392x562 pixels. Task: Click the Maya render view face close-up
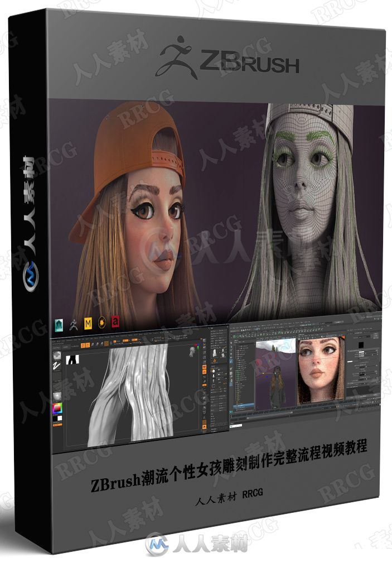point(321,369)
